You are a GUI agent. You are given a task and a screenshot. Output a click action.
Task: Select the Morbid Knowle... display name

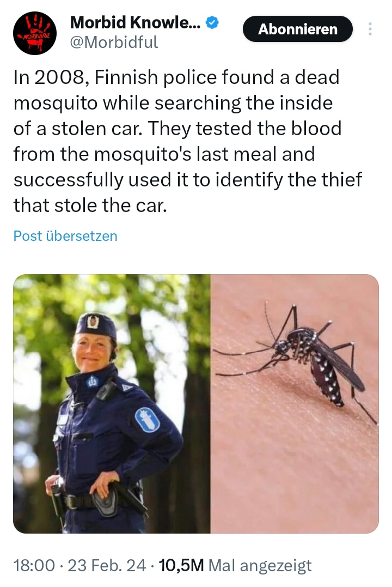(x=136, y=22)
